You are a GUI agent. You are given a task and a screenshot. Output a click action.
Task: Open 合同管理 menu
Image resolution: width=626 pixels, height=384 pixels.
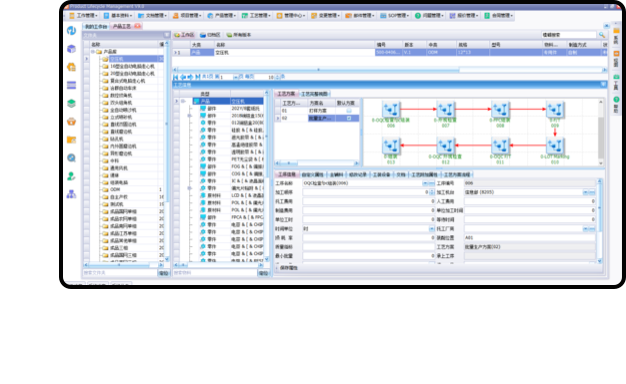pos(499,16)
